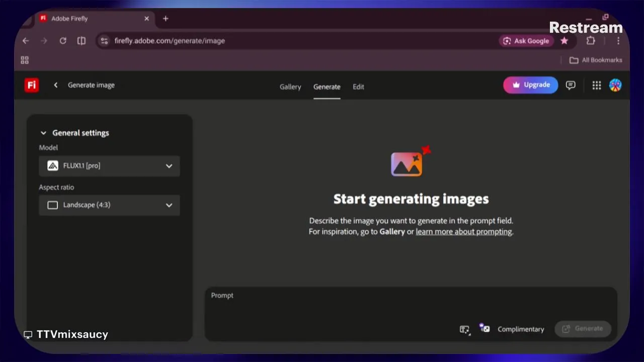Click the Upgrade button
This screenshot has width=644, height=362.
coord(531,85)
